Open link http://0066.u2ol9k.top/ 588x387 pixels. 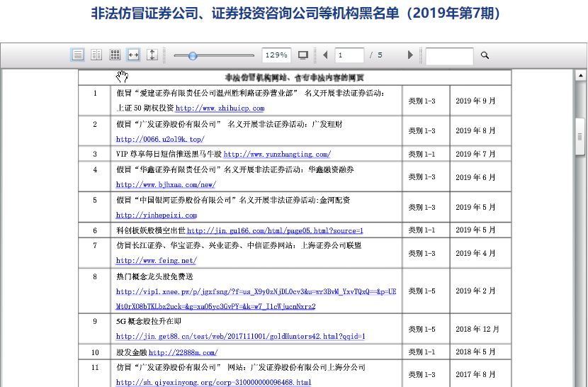(x=160, y=139)
